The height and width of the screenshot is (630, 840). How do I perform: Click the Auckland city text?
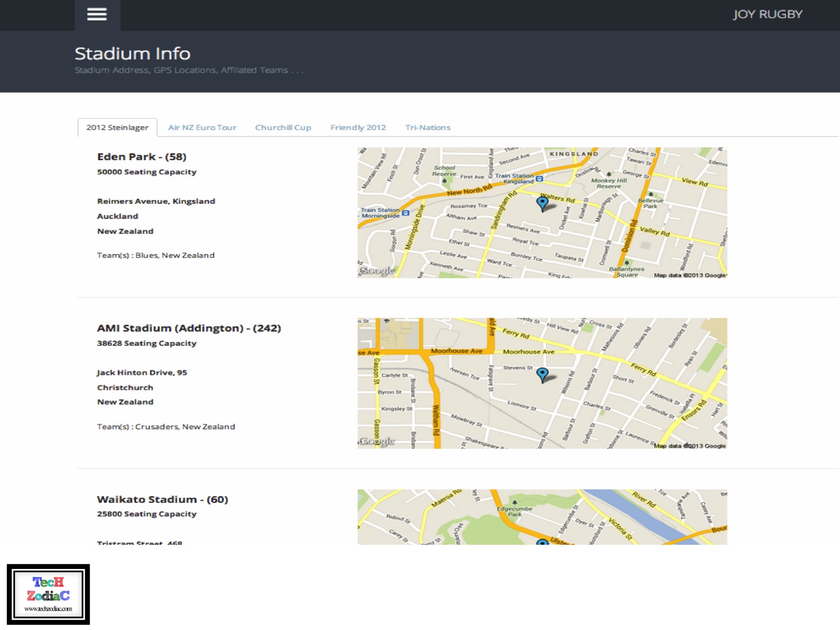tap(118, 216)
